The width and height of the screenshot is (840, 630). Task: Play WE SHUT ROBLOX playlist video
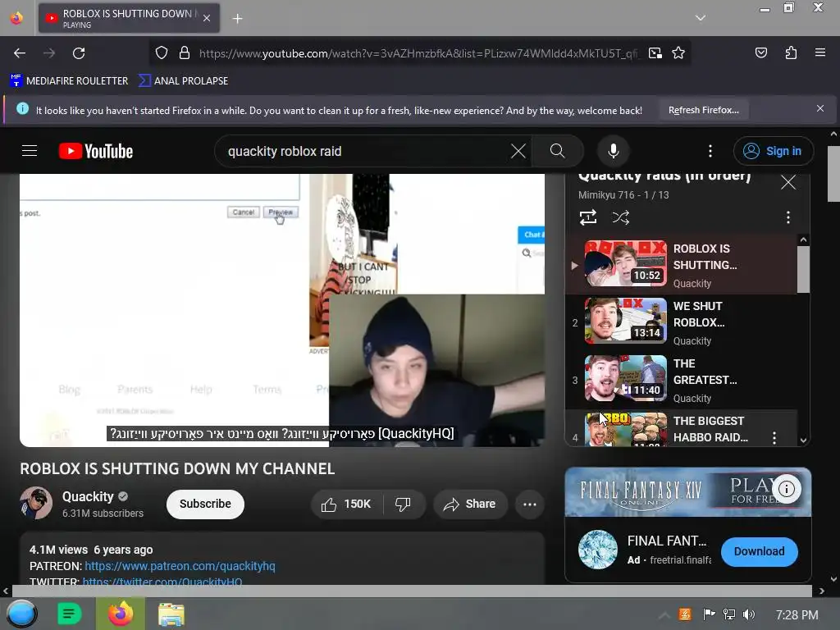pyautogui.click(x=682, y=322)
